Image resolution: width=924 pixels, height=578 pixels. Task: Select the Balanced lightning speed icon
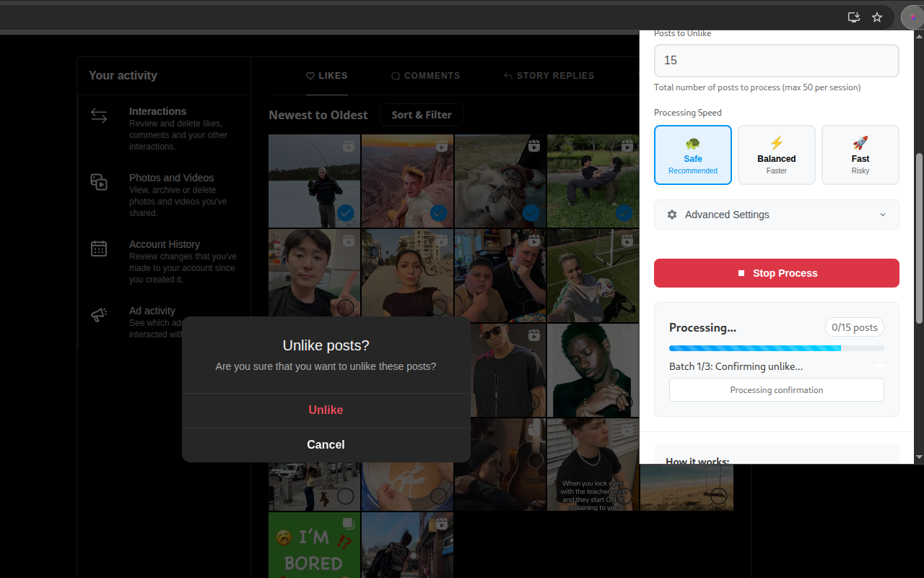coord(776,144)
